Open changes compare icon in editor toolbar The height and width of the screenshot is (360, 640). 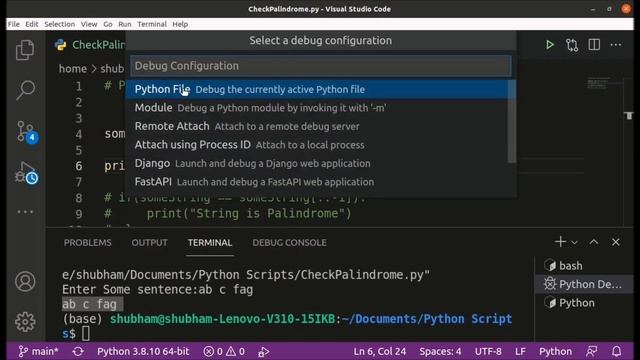pyautogui.click(x=572, y=45)
